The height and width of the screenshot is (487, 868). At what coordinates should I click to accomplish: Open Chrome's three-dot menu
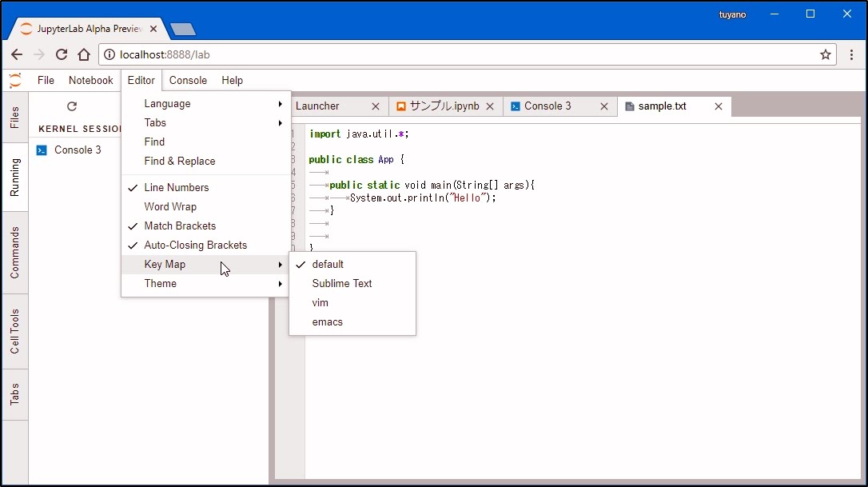(851, 55)
